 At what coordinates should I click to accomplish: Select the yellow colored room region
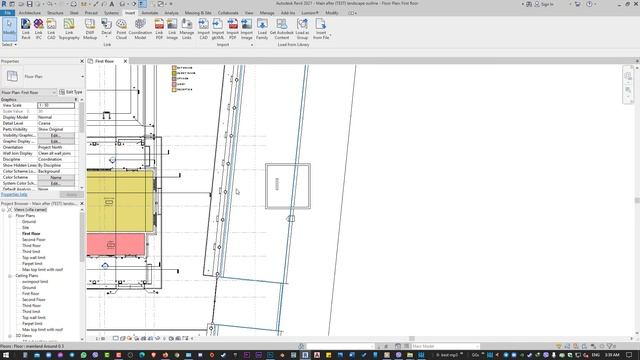tap(120, 201)
